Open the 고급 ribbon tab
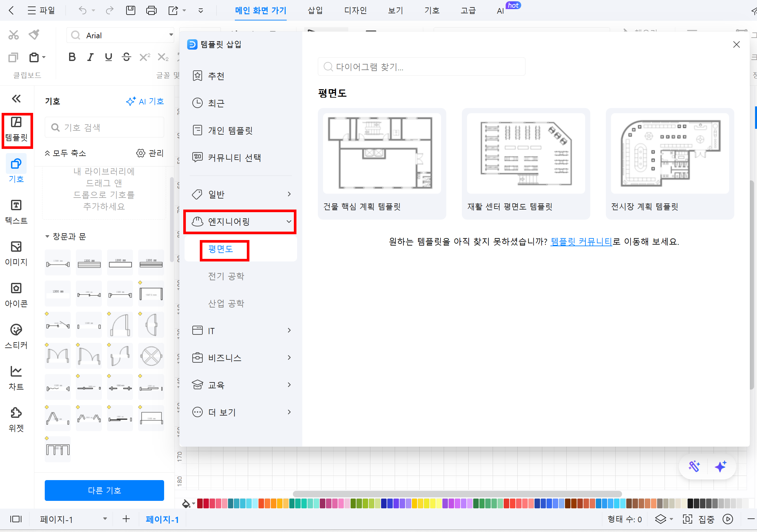Viewport: 757px width, 532px height. [468, 11]
